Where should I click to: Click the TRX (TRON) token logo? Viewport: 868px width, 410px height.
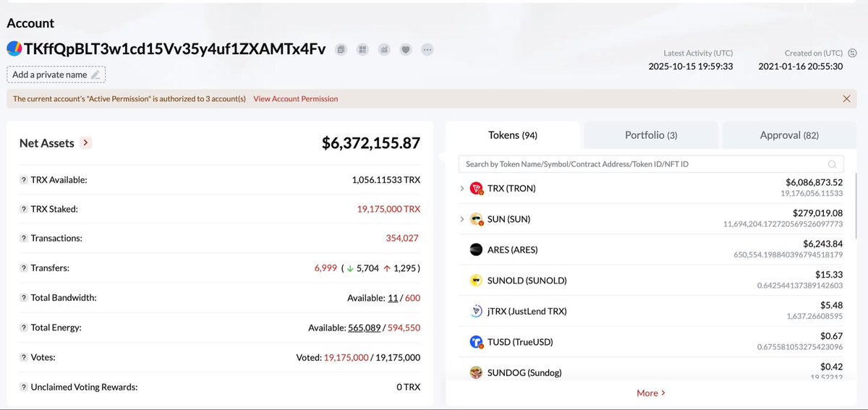click(477, 188)
